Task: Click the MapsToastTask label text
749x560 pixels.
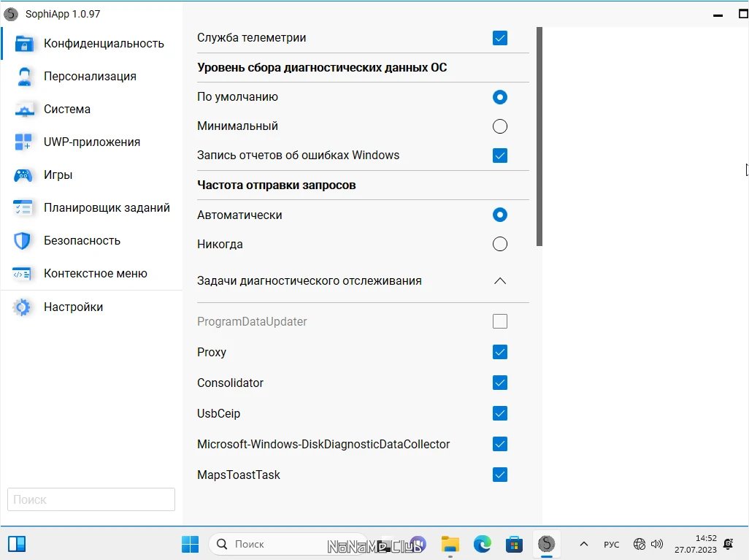Action: [239, 475]
